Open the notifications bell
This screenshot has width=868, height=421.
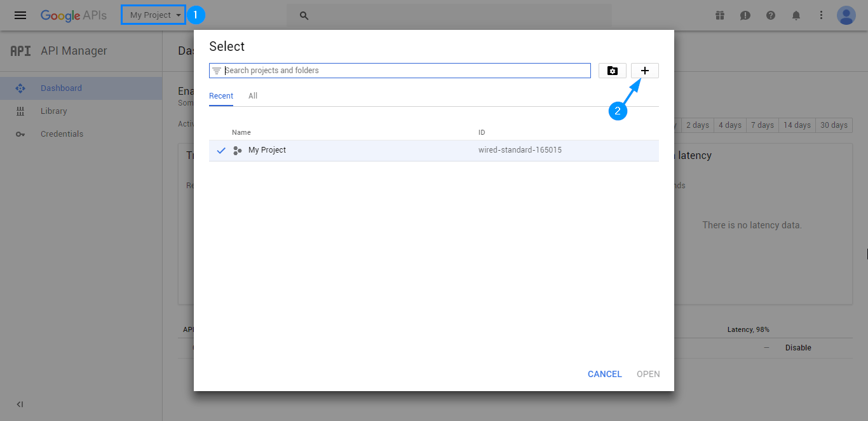(x=796, y=15)
